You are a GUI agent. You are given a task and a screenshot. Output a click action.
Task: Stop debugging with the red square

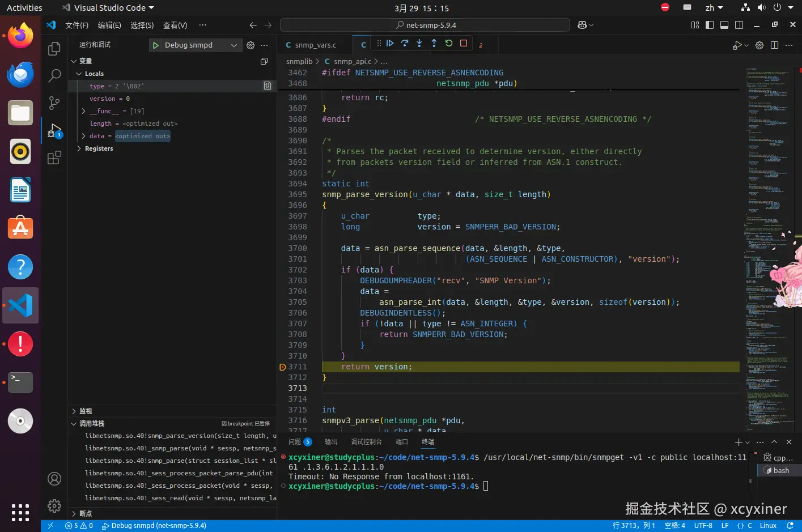pyautogui.click(x=464, y=44)
